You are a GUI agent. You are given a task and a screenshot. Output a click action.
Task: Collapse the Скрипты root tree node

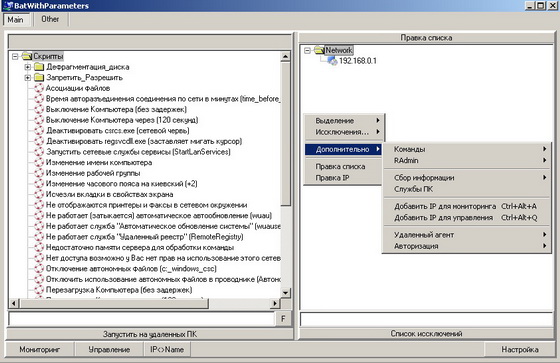coord(15,56)
